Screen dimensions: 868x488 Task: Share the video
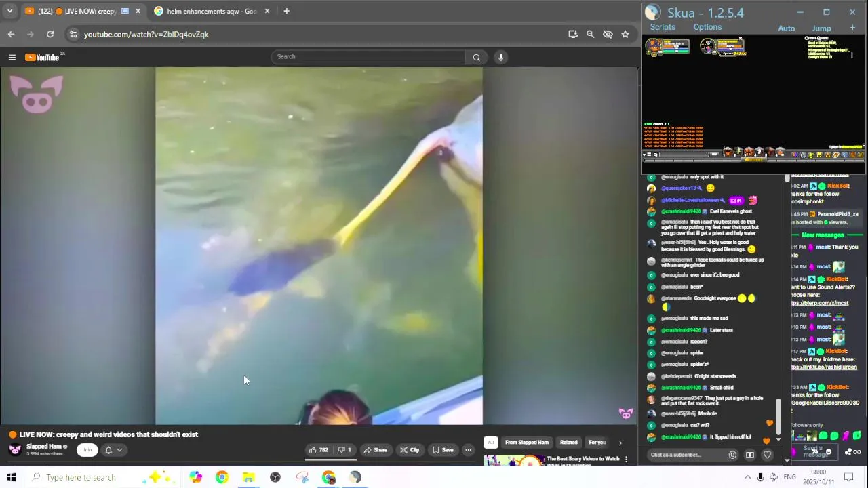click(375, 450)
